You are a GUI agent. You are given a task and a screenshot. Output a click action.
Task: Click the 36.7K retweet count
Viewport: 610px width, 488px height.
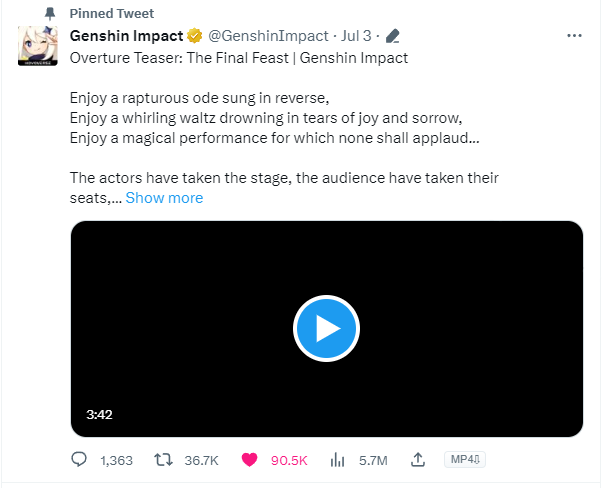click(x=201, y=460)
